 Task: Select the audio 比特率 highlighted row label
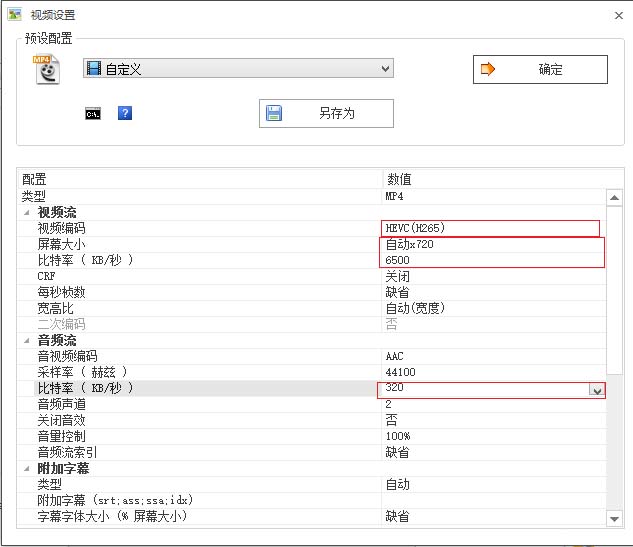click(85, 388)
